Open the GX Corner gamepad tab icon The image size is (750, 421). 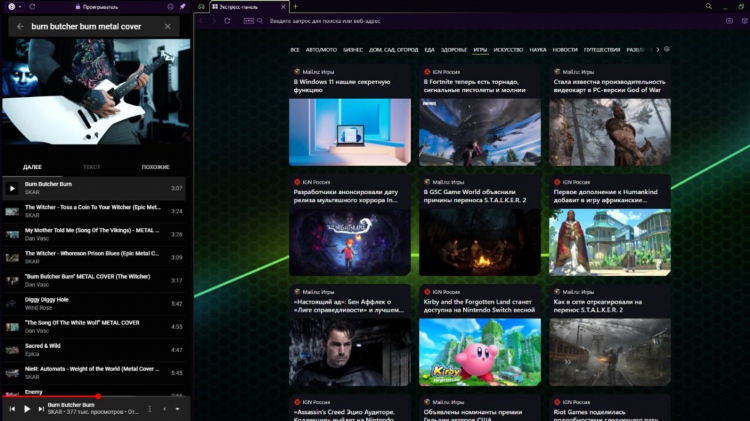point(201,7)
